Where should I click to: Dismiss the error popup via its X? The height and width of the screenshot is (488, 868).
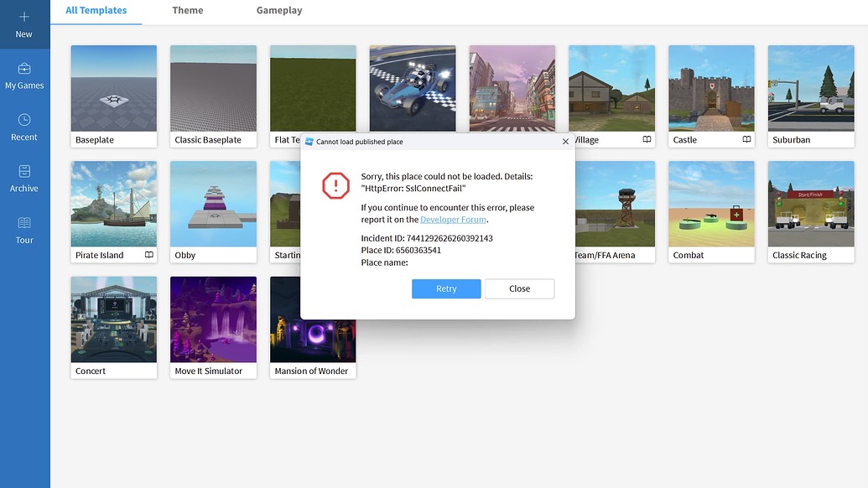point(564,141)
